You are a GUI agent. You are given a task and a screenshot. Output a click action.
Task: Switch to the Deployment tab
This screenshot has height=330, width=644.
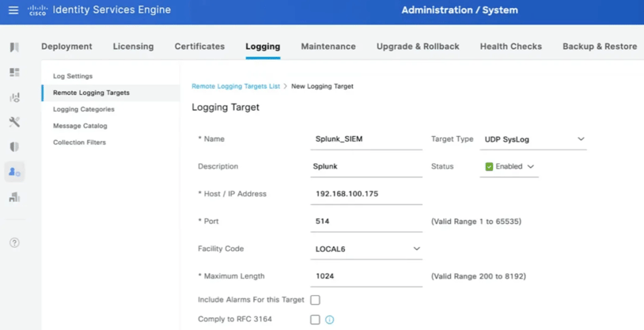point(66,47)
